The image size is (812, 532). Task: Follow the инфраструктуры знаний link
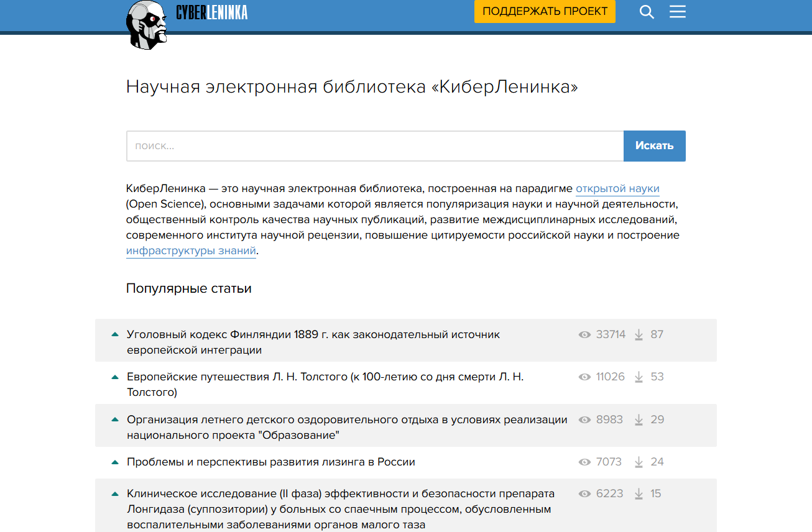pyautogui.click(x=191, y=252)
